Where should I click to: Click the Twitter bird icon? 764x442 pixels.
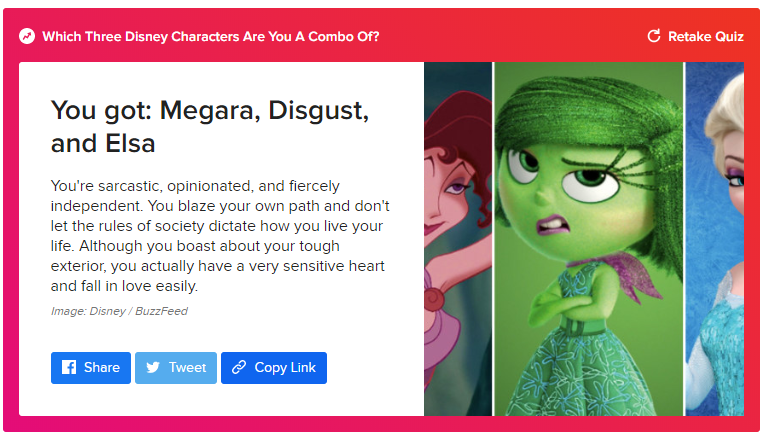pyautogui.click(x=153, y=367)
